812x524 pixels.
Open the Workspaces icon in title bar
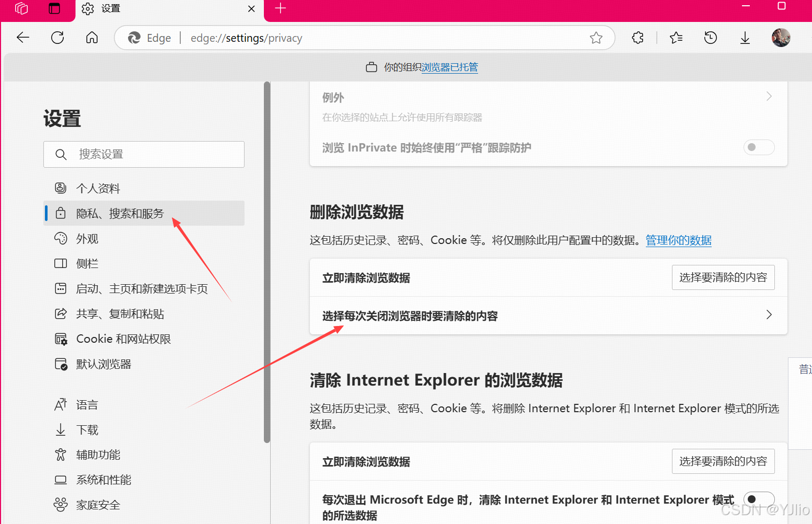pyautogui.click(x=21, y=8)
